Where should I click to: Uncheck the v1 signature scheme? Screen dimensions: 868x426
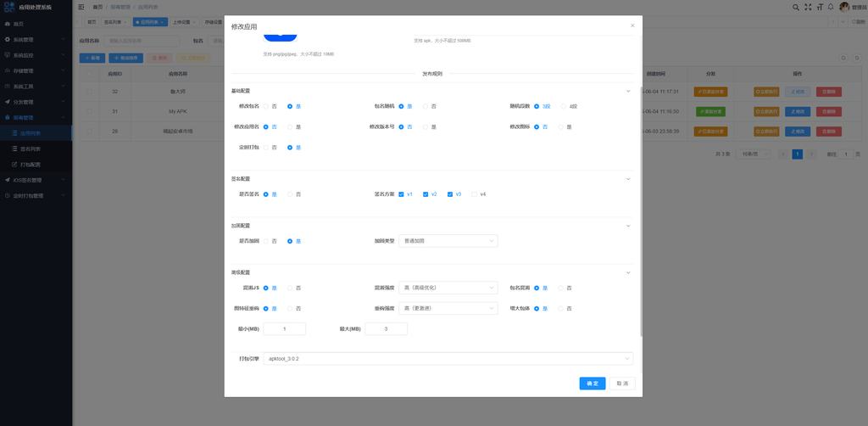pos(401,194)
